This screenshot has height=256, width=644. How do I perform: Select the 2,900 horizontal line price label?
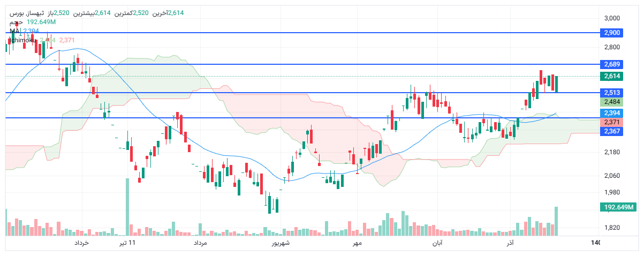[611, 33]
